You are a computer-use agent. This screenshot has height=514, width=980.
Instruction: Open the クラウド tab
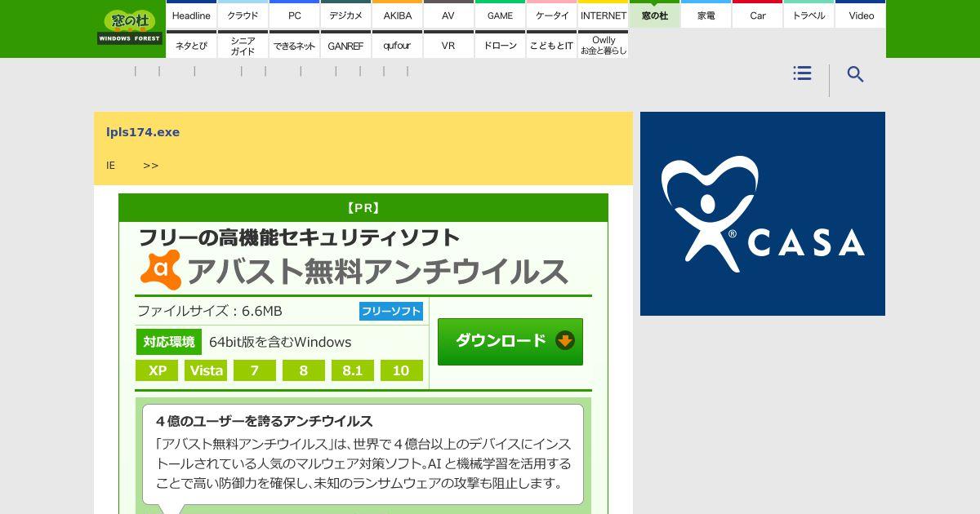click(x=243, y=14)
